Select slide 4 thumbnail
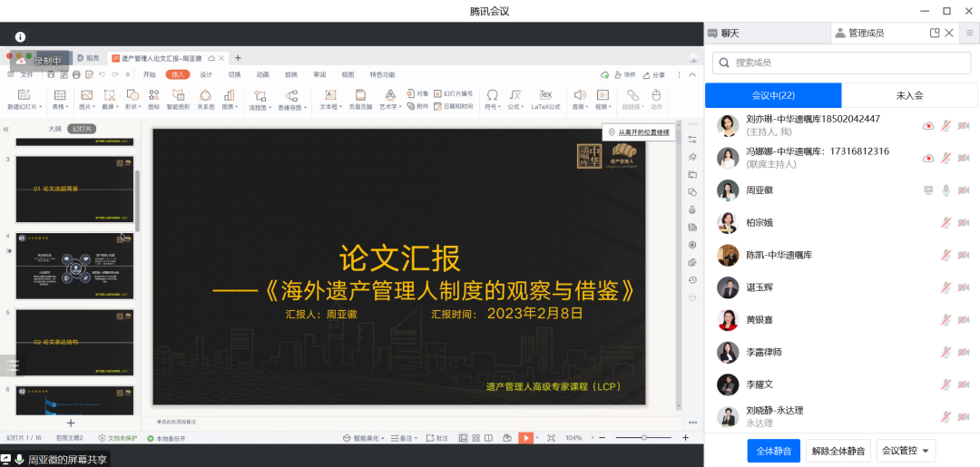Image resolution: width=980 pixels, height=467 pixels. pos(74,266)
